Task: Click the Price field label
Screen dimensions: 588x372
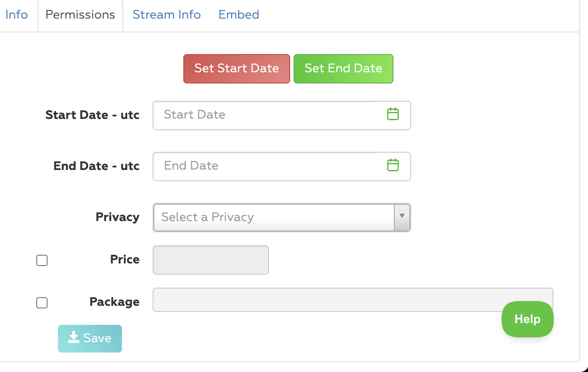Action: pyautogui.click(x=125, y=260)
